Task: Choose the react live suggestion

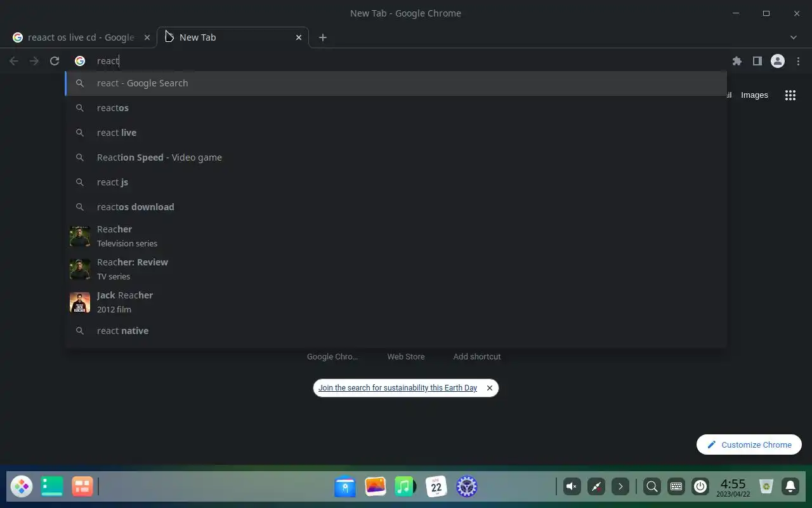Action: tap(396, 133)
